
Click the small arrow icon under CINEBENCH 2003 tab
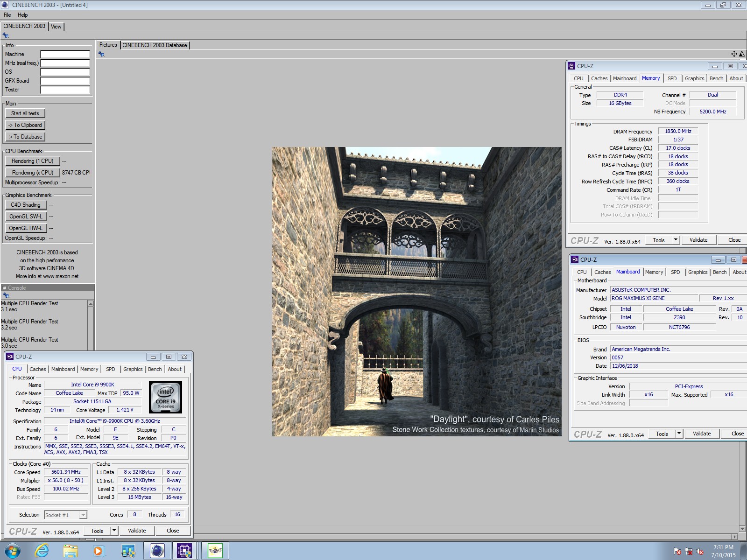tap(6, 35)
